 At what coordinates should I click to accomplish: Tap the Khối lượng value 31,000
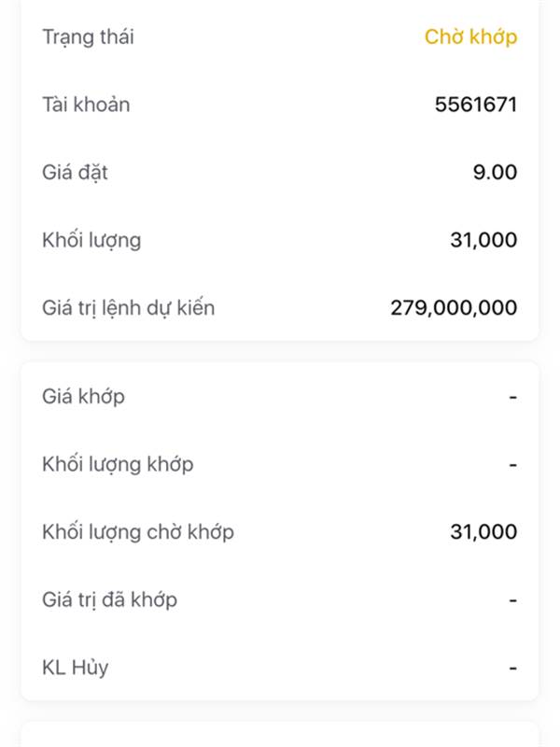483,240
